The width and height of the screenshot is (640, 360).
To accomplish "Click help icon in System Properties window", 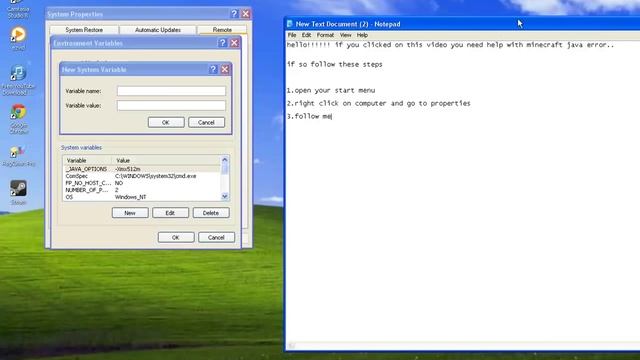I will point(234,13).
